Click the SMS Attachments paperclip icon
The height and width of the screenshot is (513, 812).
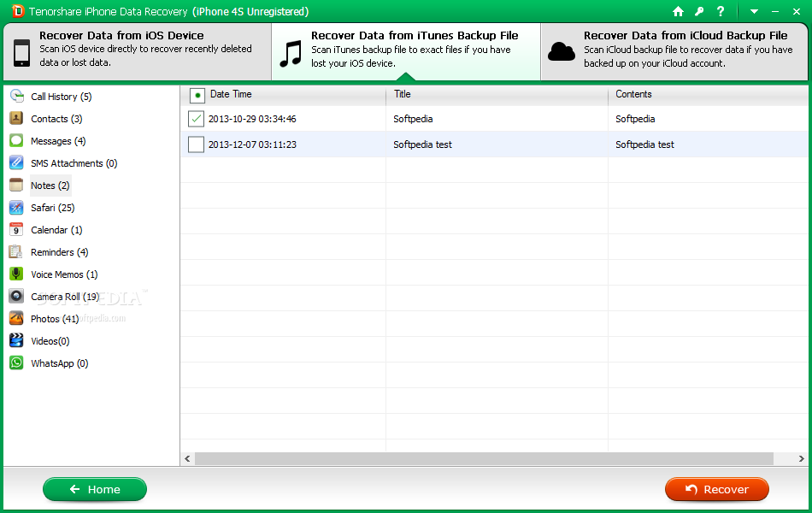(x=16, y=162)
